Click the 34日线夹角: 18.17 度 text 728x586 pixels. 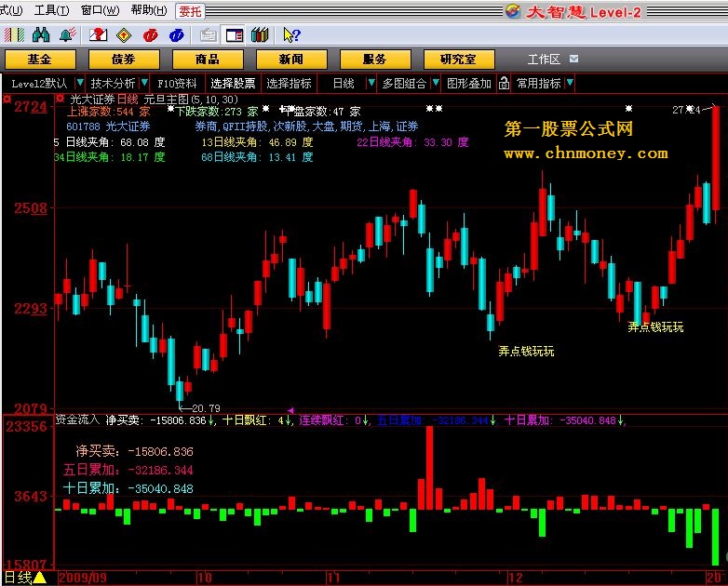pyautogui.click(x=110, y=157)
